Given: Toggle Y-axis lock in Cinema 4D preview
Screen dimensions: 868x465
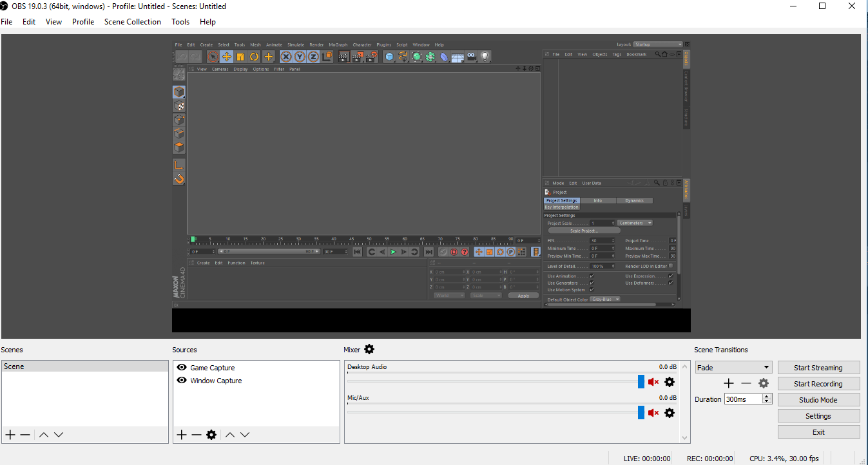Looking at the screenshot, I should pyautogui.click(x=300, y=57).
